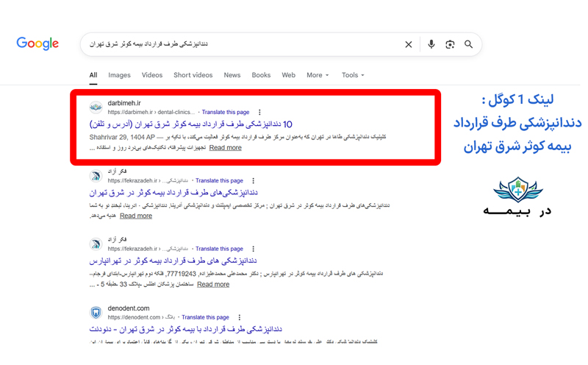588x365 pixels.
Task: Switch to the Books tab
Action: (261, 75)
